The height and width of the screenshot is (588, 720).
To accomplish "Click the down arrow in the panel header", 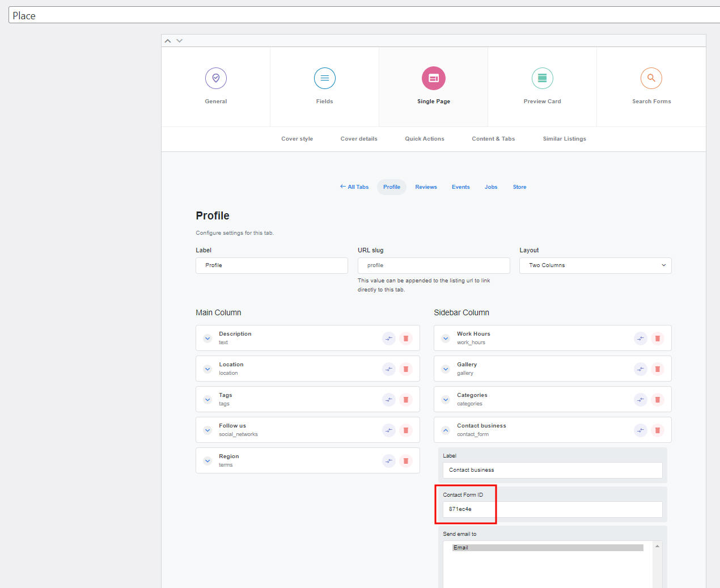I will pyautogui.click(x=180, y=41).
